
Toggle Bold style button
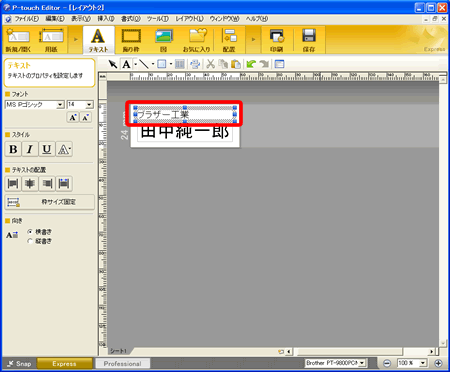[x=13, y=149]
